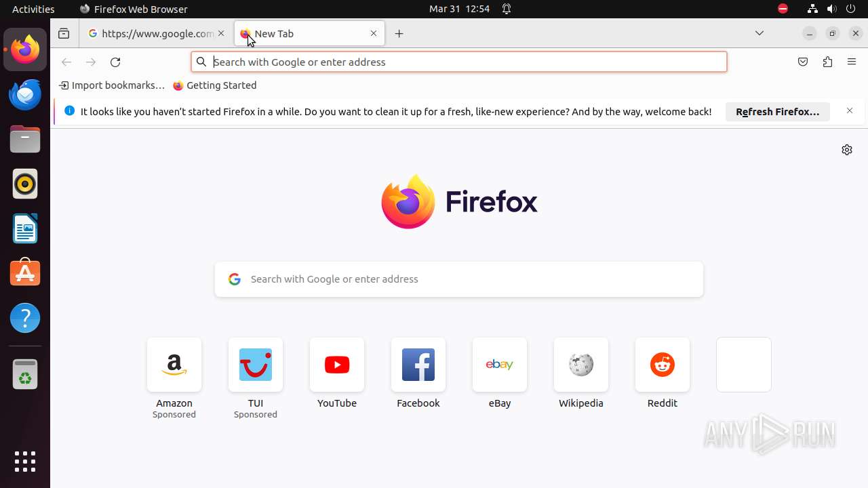The width and height of the screenshot is (868, 488).
Task: Open the clock and calendar panel
Action: pos(459,9)
